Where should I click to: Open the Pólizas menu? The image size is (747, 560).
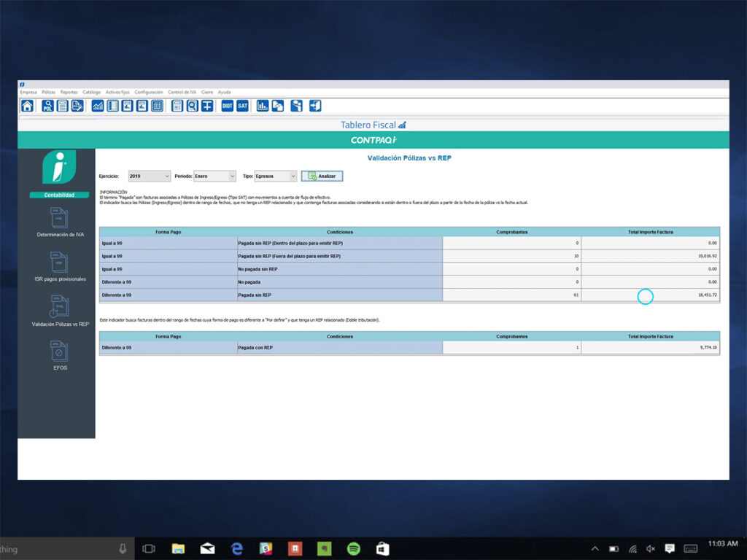point(48,93)
